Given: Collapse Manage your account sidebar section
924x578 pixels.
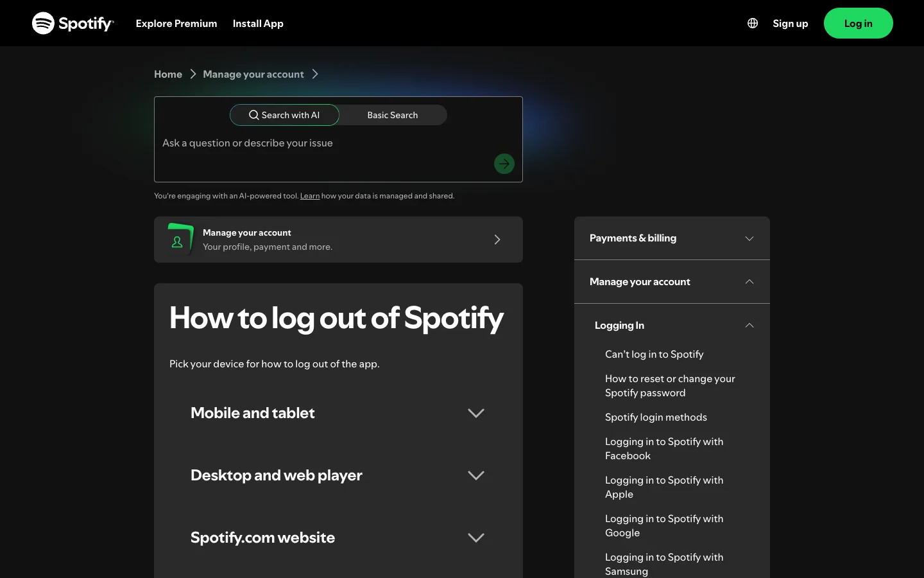Looking at the screenshot, I should pyautogui.click(x=672, y=282).
